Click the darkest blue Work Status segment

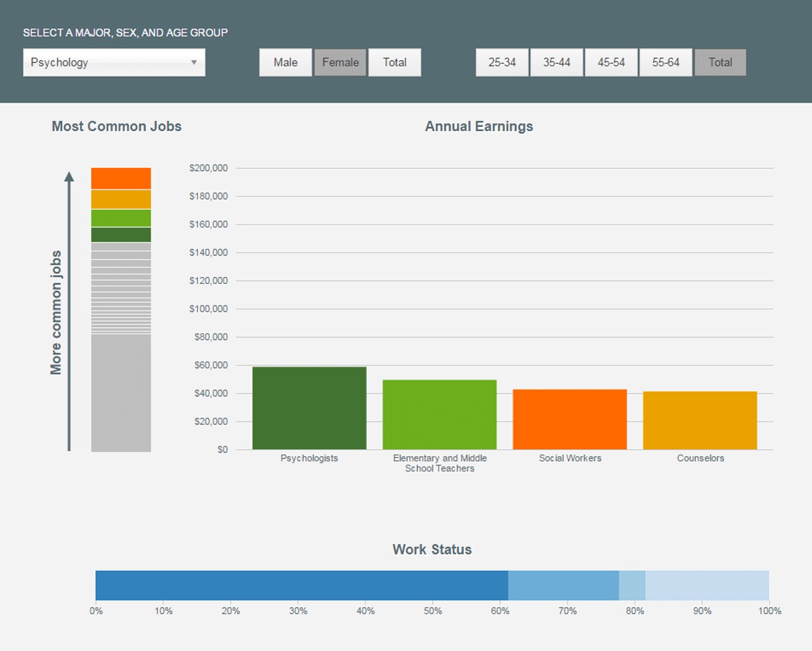[x=301, y=585]
